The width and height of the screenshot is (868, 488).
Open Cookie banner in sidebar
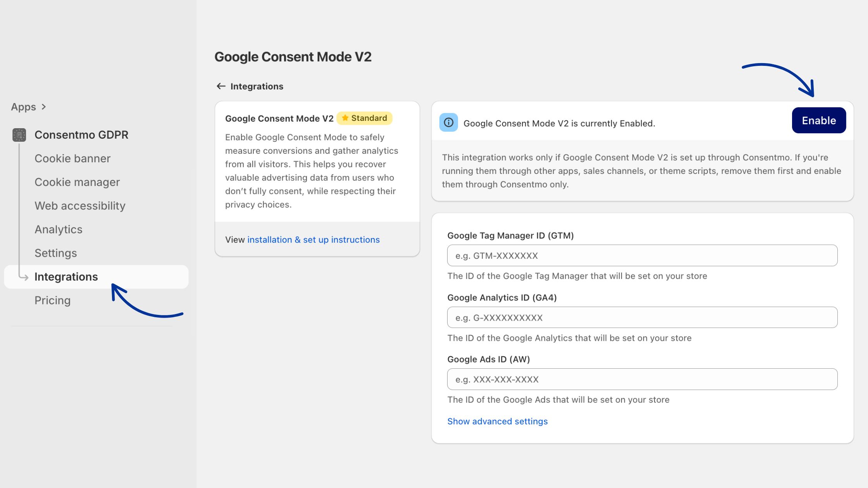click(72, 158)
